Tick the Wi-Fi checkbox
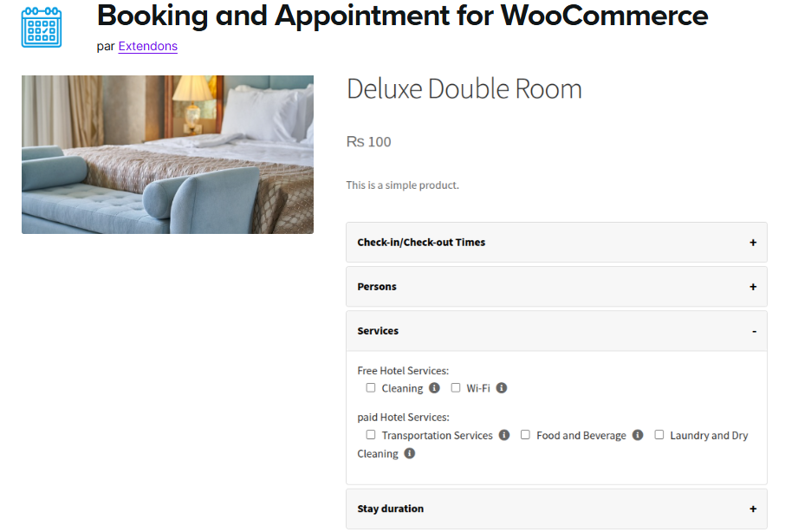 tap(456, 388)
